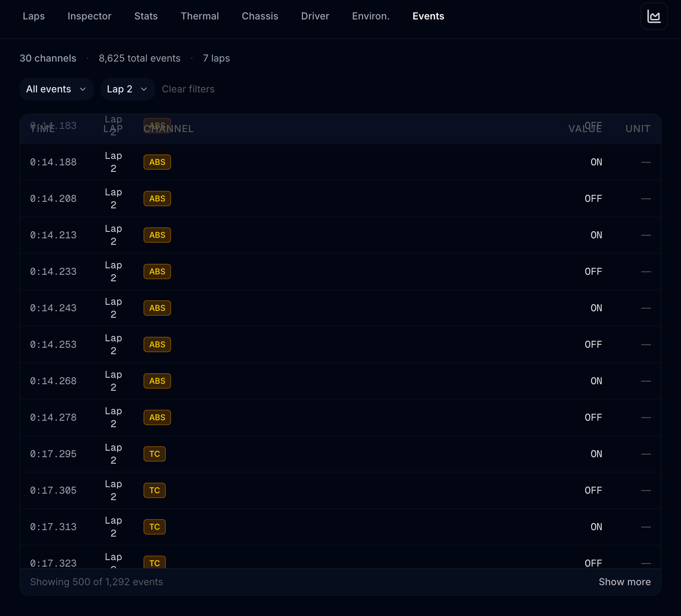
Task: Click the Showing 500 of 1,292 events
Action: [96, 582]
